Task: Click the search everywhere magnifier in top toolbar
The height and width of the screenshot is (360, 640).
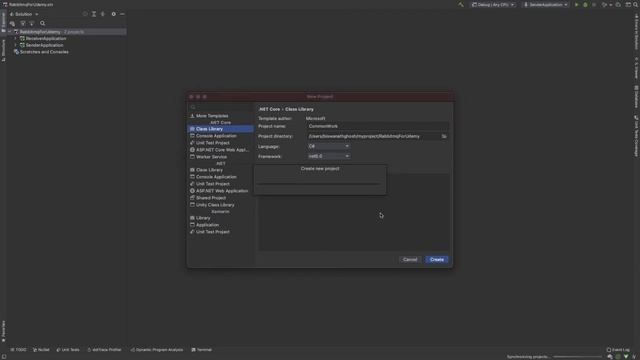Action: (636, 4)
